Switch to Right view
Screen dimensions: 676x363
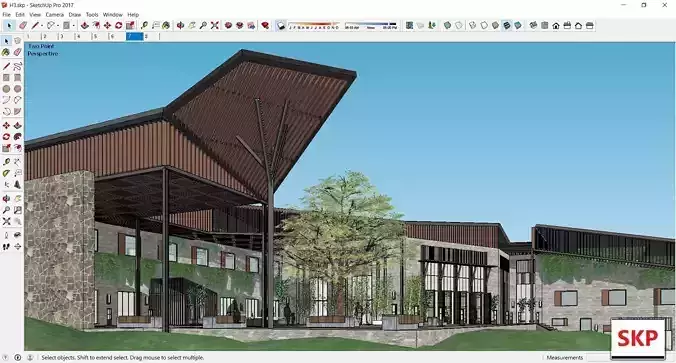click(567, 26)
